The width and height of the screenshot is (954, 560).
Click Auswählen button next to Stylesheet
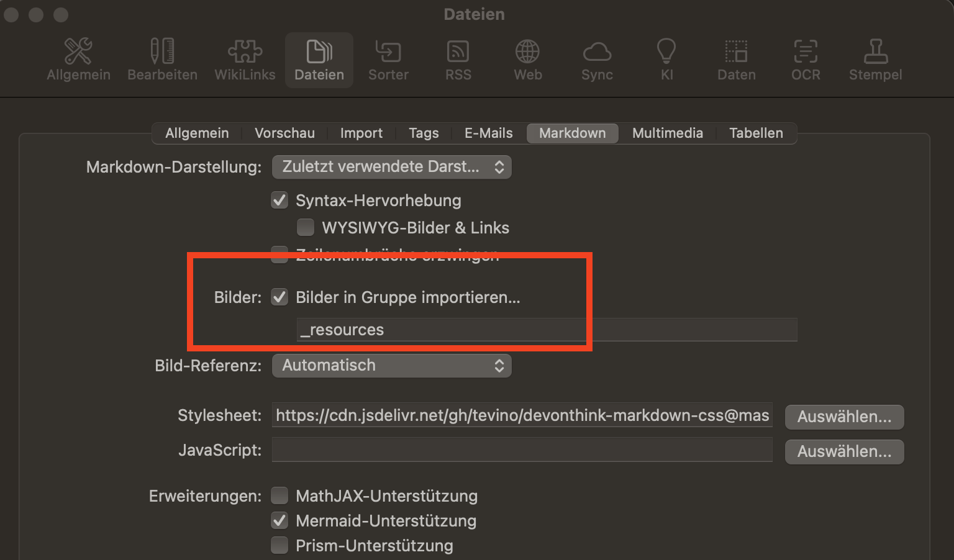(x=843, y=417)
